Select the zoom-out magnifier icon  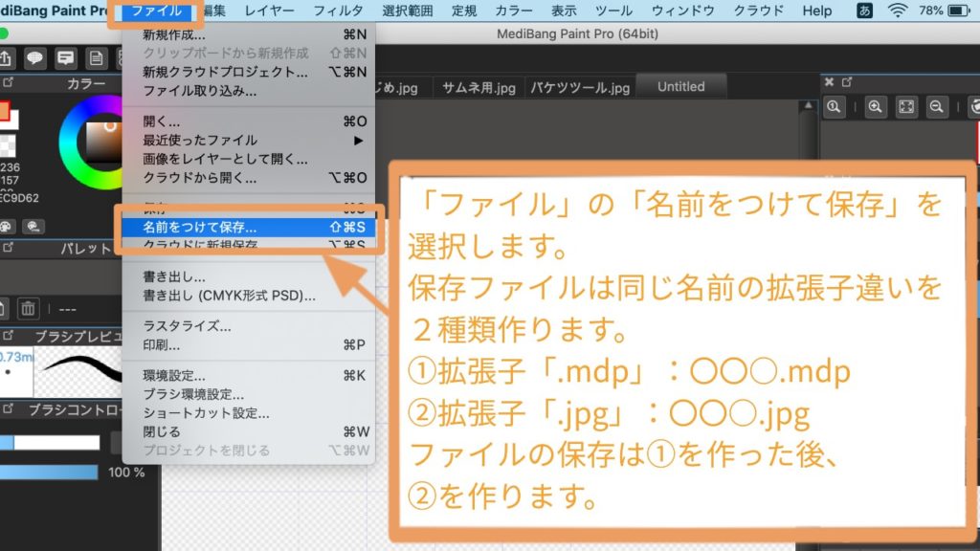coord(936,107)
